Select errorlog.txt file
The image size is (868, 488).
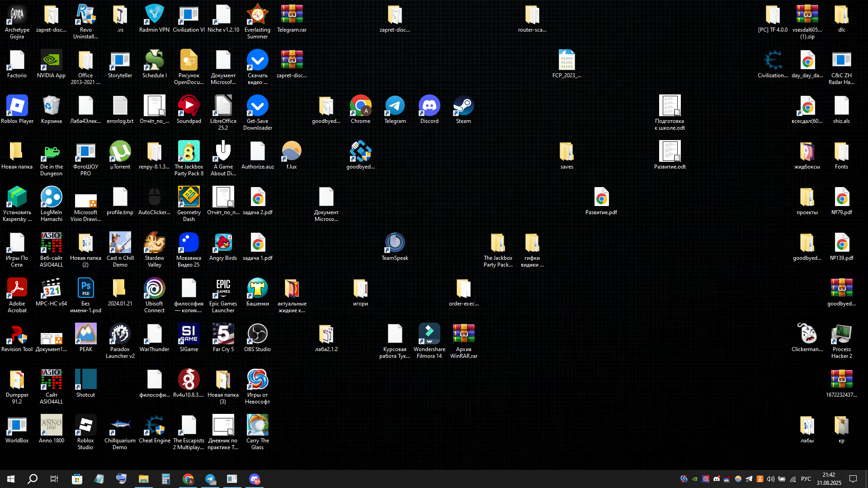[120, 110]
